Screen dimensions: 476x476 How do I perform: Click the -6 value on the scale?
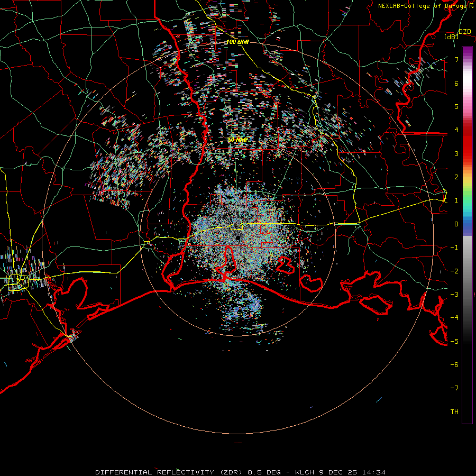(x=454, y=365)
